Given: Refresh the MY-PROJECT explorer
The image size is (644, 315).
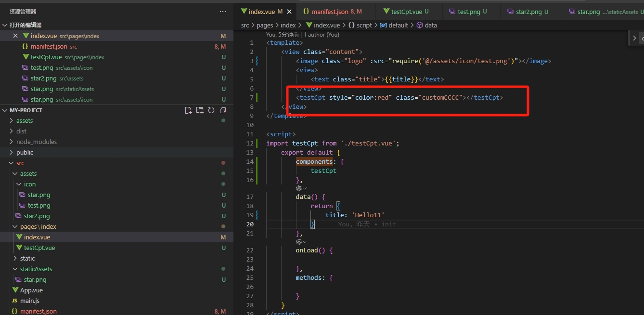Looking at the screenshot, I should point(211,110).
